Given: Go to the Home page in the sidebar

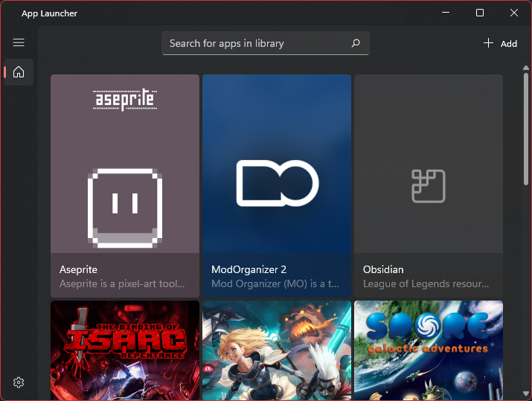Looking at the screenshot, I should (19, 72).
